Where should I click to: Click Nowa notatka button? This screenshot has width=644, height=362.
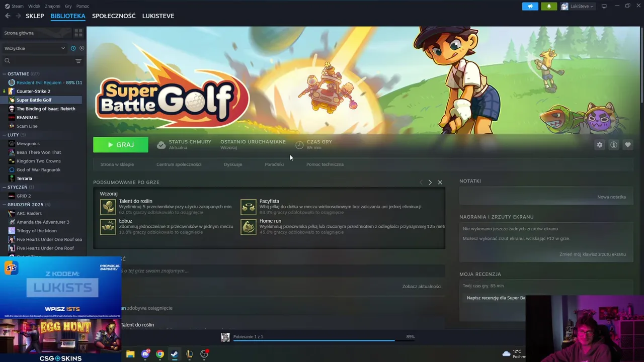click(611, 197)
